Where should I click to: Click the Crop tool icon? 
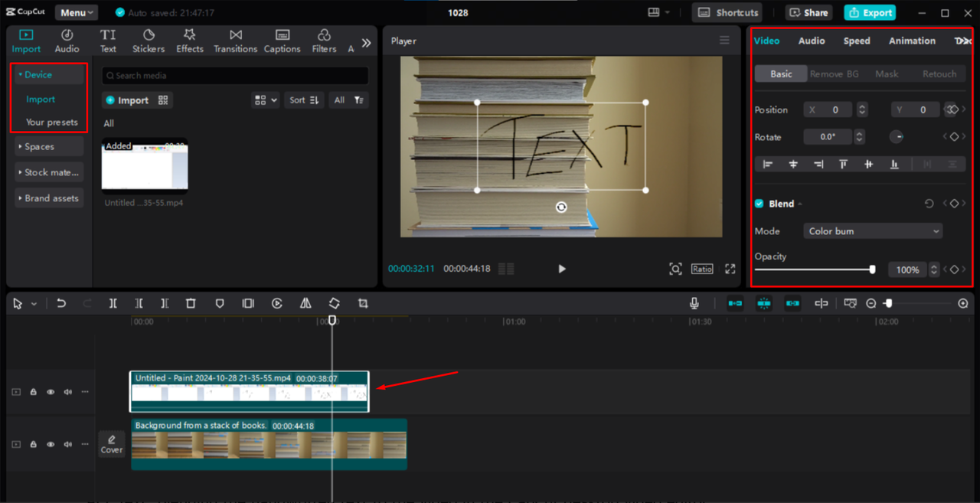363,303
